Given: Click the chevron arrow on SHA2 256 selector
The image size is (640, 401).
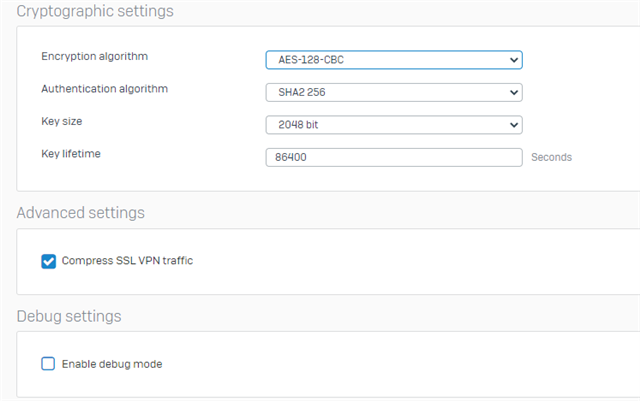Looking at the screenshot, I should (x=514, y=92).
